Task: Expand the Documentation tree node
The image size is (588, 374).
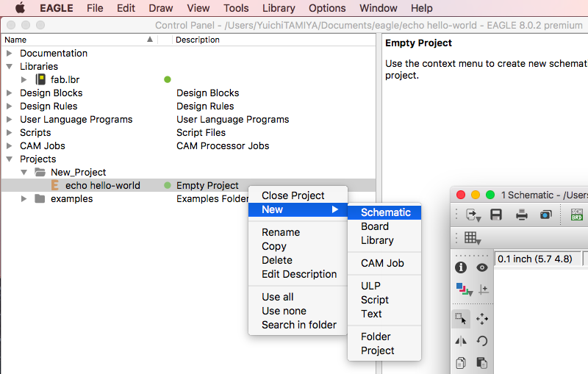Action: [x=10, y=53]
